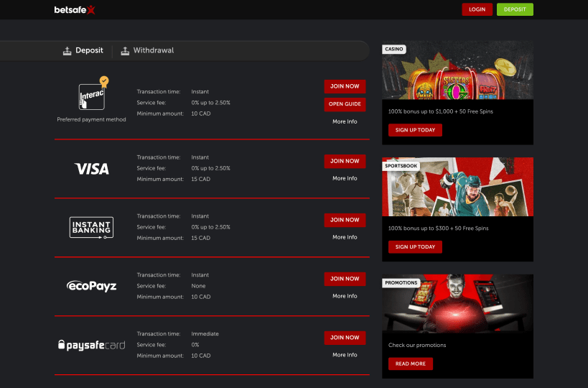Click Join Now for paysafecard
Image resolution: width=588 pixels, height=388 pixels.
click(x=345, y=338)
